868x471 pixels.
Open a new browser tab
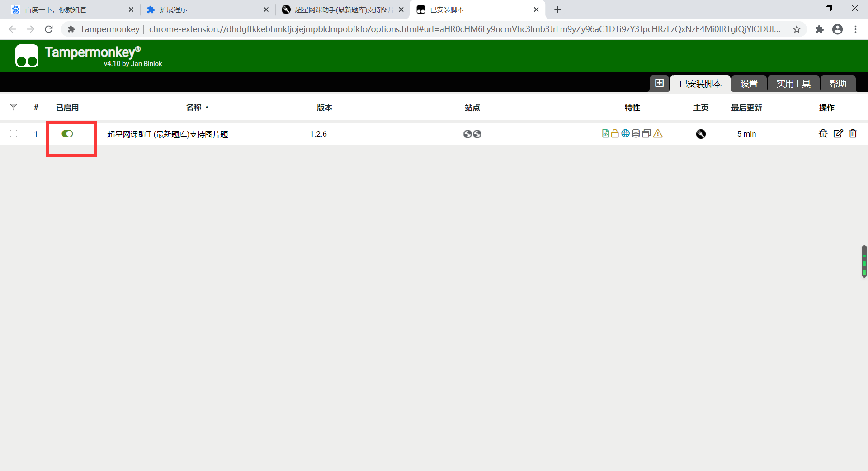click(x=558, y=9)
